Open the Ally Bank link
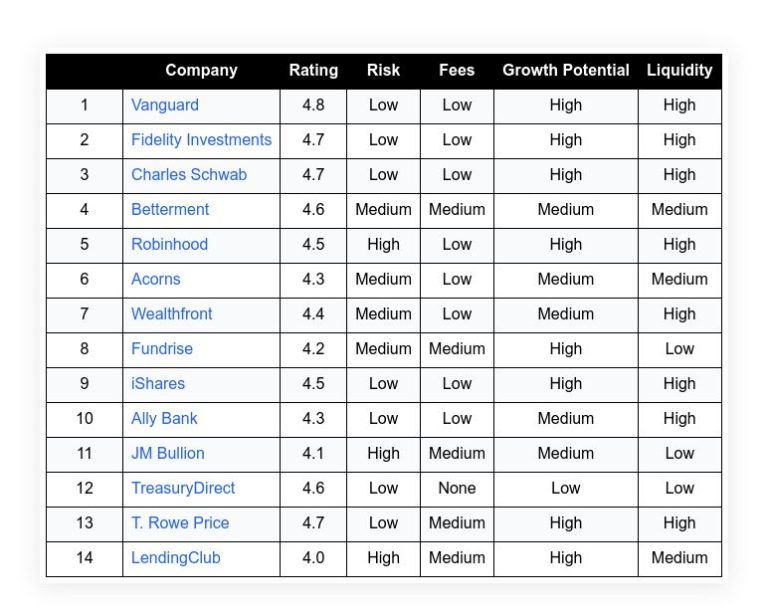 [x=164, y=419]
